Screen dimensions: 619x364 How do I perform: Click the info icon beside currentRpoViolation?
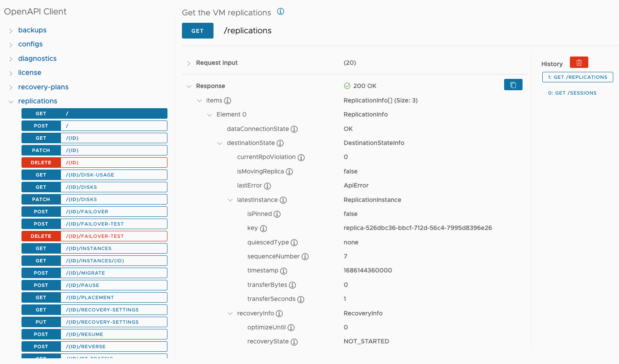[x=301, y=157]
